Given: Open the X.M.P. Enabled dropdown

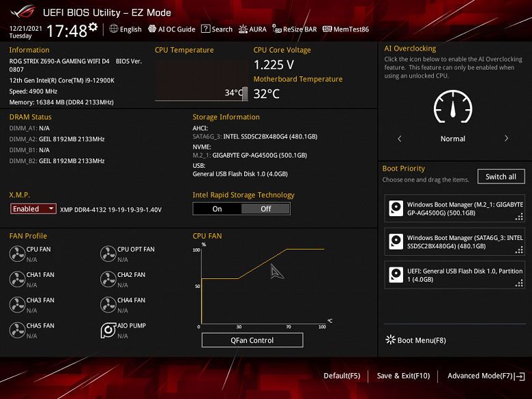Looking at the screenshot, I should (33, 209).
